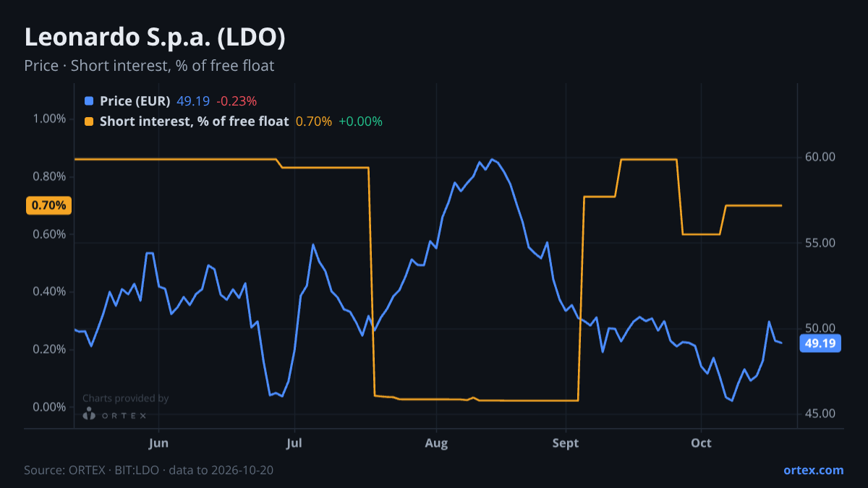The width and height of the screenshot is (868, 488).
Task: Click the 1.00% left axis label
Action: tap(50, 119)
